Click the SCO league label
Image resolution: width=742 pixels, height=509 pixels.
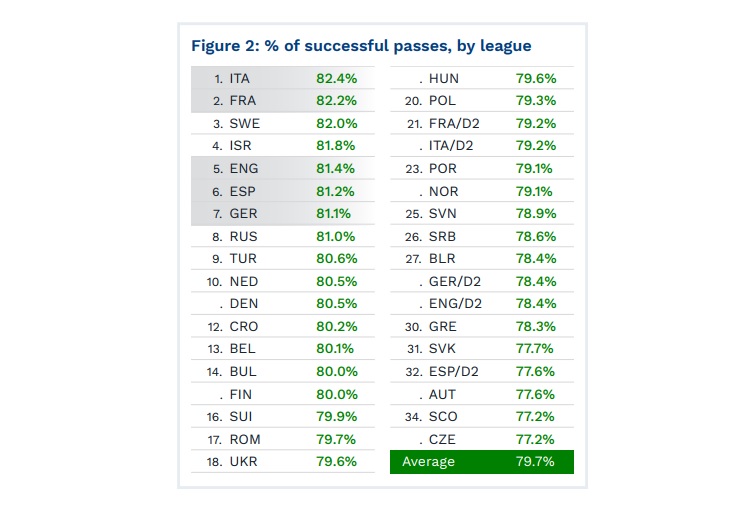(443, 415)
